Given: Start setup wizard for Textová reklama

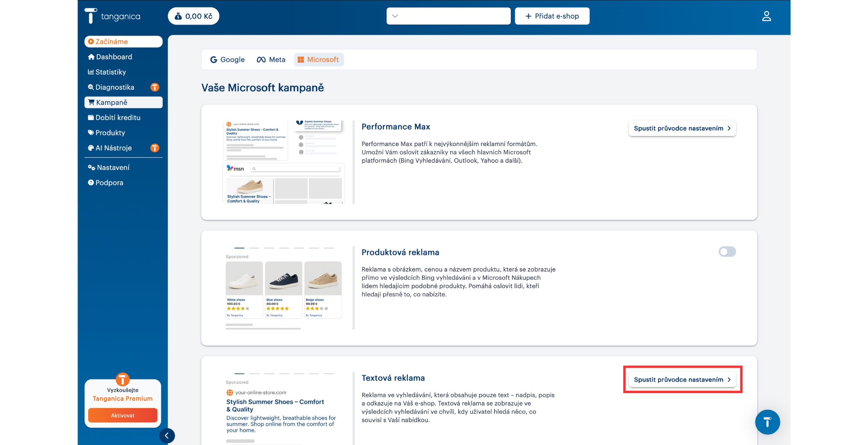Looking at the screenshot, I should click(x=682, y=379).
